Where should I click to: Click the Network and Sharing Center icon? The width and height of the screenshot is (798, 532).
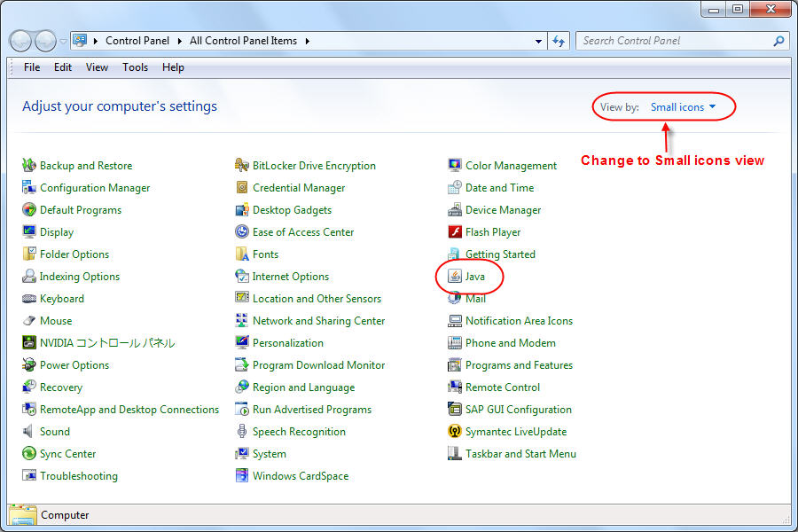click(x=242, y=320)
